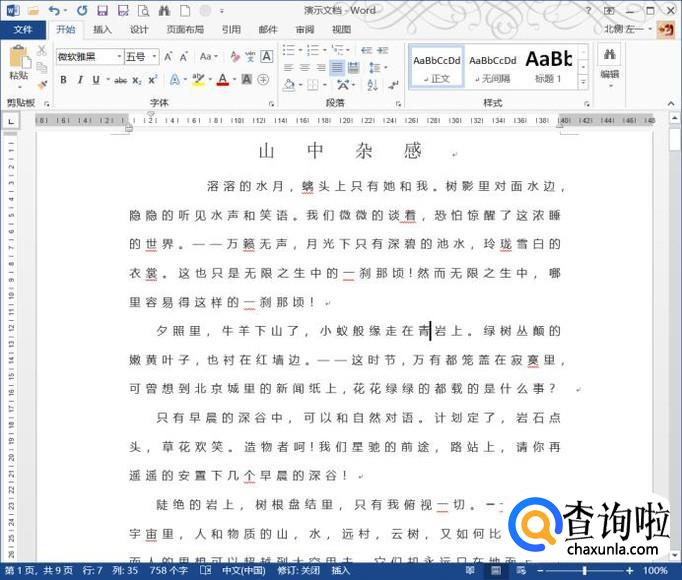Click the font color A button
The height and width of the screenshot is (580, 682).
point(221,80)
